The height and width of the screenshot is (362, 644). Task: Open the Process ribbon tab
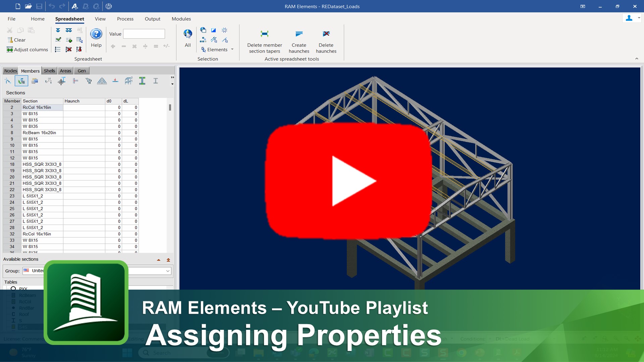(x=125, y=19)
